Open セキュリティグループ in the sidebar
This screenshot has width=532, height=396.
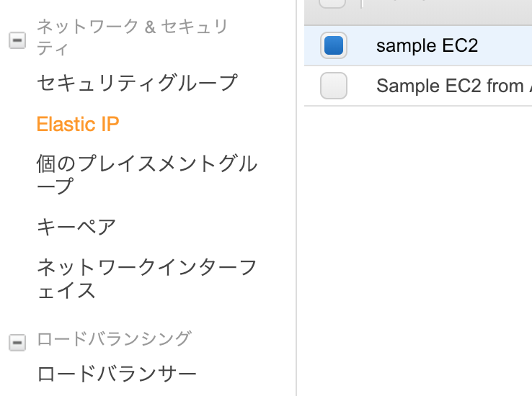tap(137, 83)
